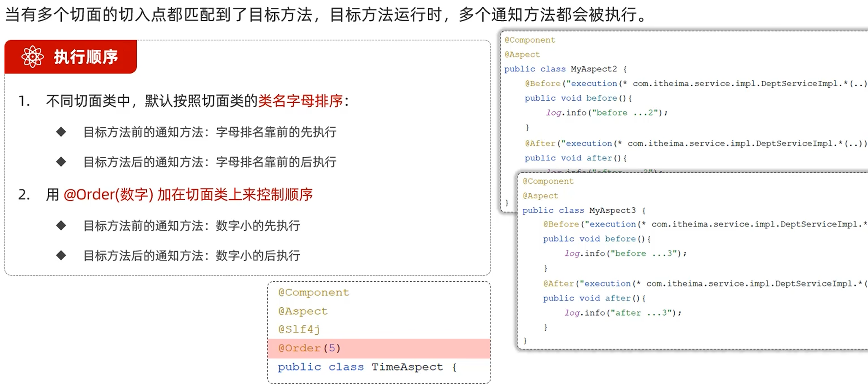Click @Component above MyAspect3 class

pos(548,181)
